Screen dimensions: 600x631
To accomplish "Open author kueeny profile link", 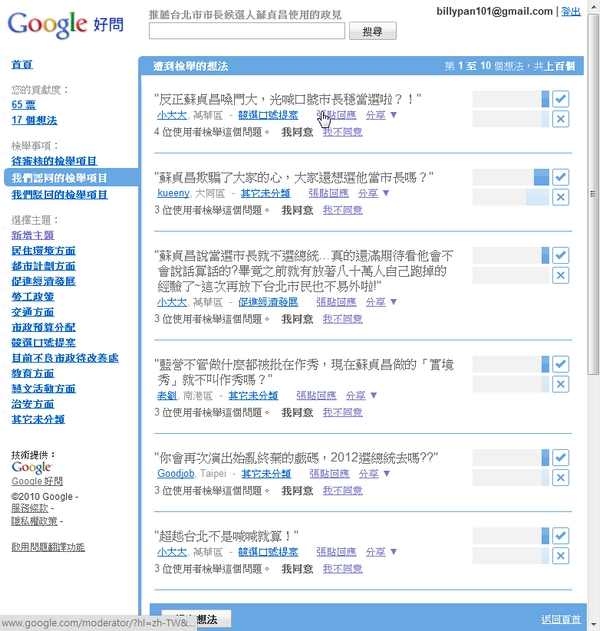I will coord(173,193).
